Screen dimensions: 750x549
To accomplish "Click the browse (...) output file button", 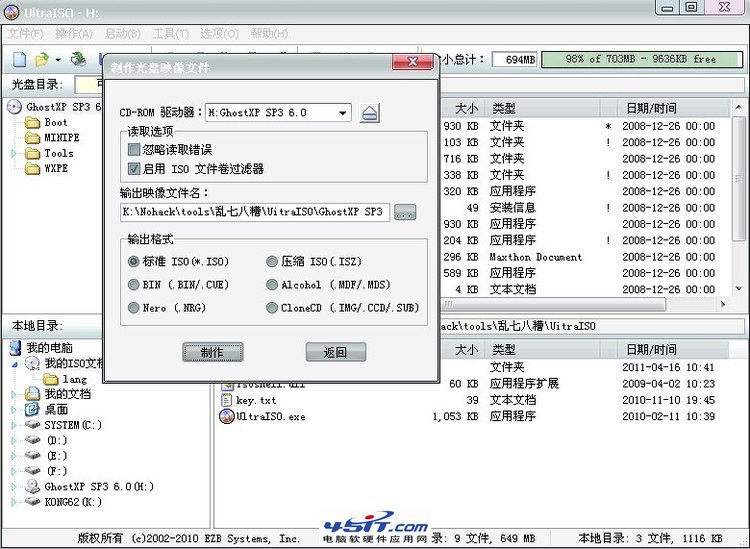I will pyautogui.click(x=405, y=212).
